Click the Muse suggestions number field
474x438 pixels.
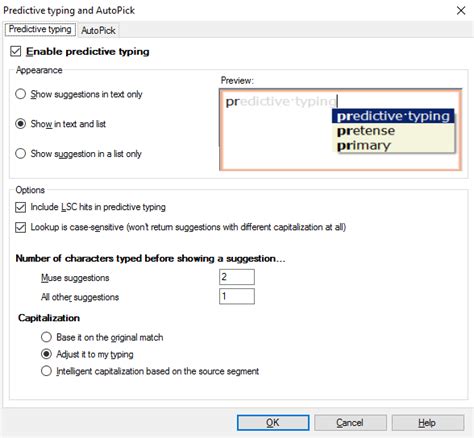(237, 277)
